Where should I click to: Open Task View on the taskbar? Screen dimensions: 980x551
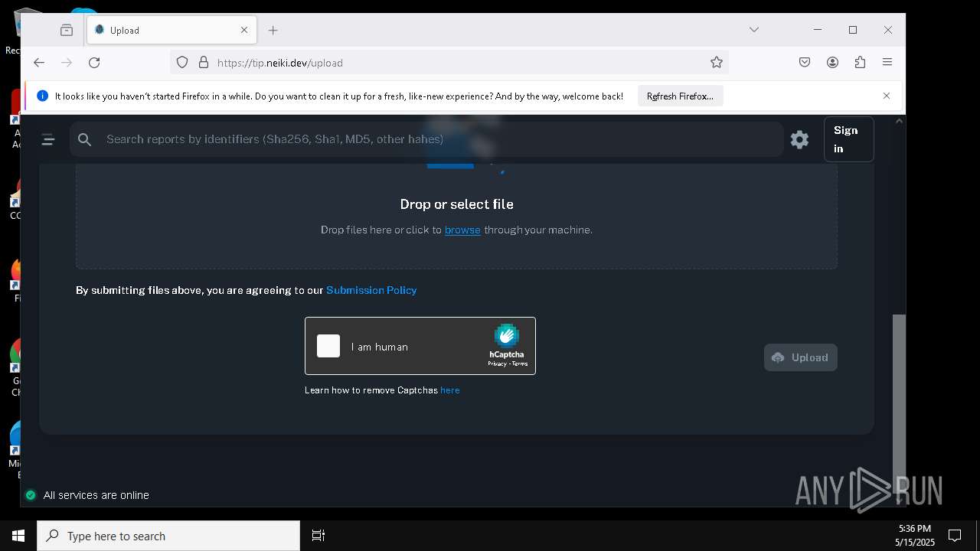(x=318, y=536)
